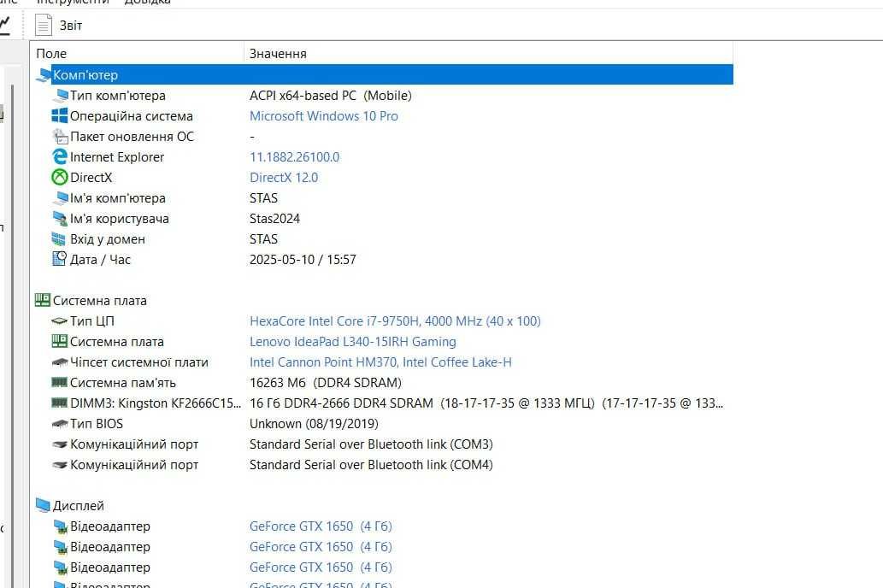The image size is (883, 588).
Task: Click the Тип BIOS chip icon
Action: (x=59, y=424)
